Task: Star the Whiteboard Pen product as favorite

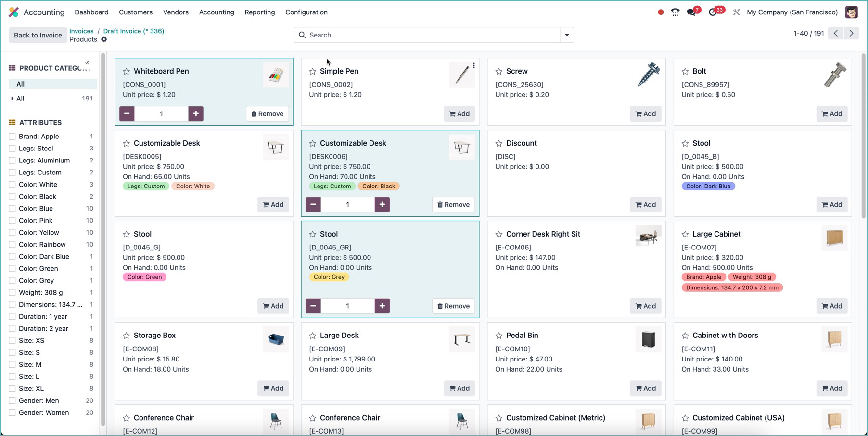Action: (126, 72)
